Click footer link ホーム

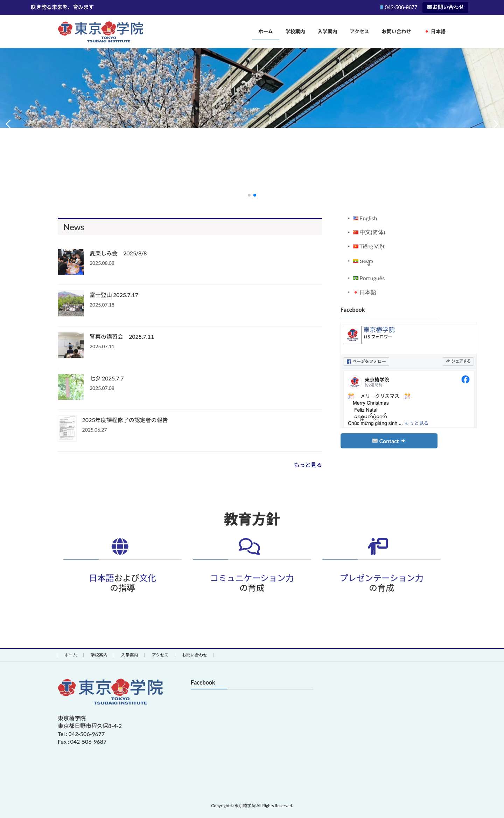tap(71, 655)
